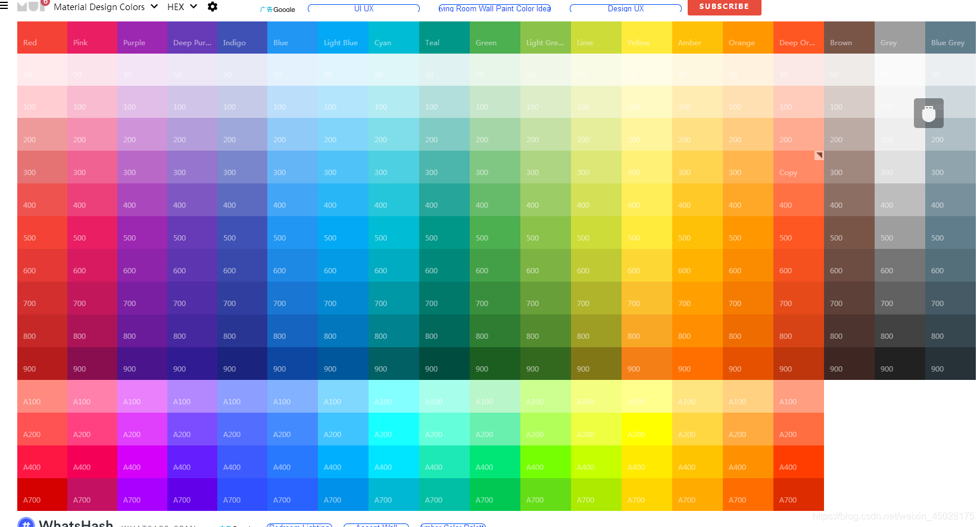Select the Amber header swatch
The height and width of the screenshot is (527, 980).
pyautogui.click(x=697, y=38)
